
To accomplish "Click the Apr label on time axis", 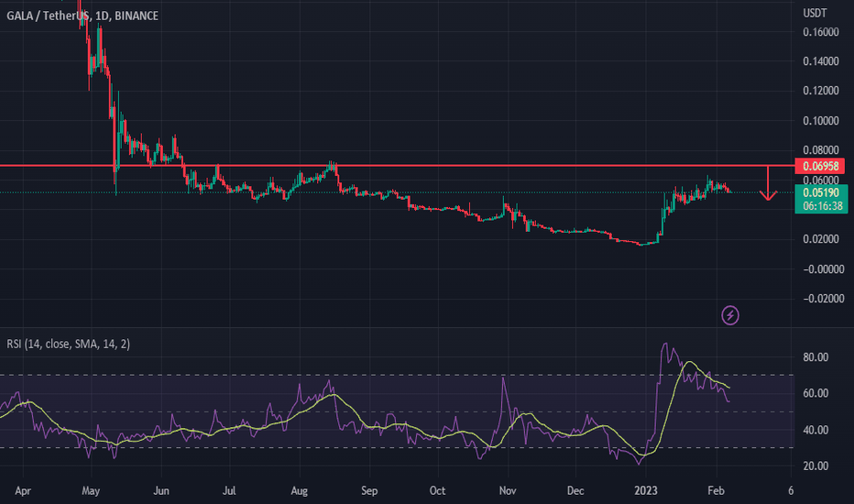I will [x=23, y=491].
